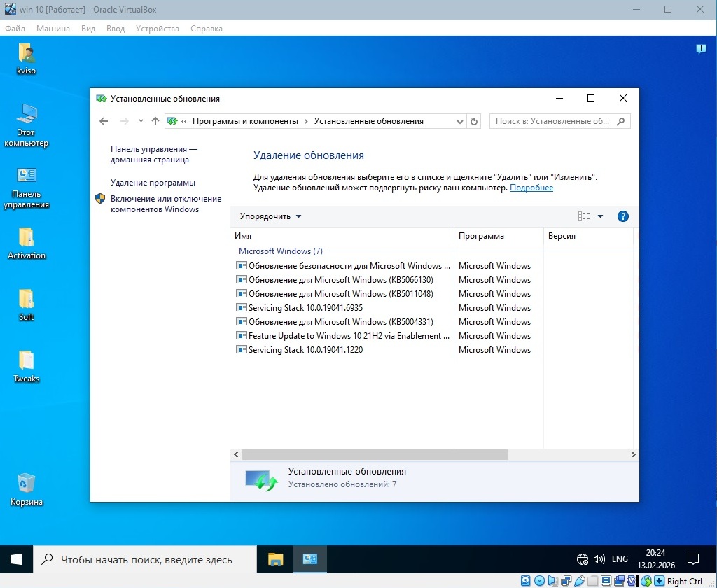The image size is (717, 588).
Task: Open File Explorer from the taskbar
Action: point(276,559)
